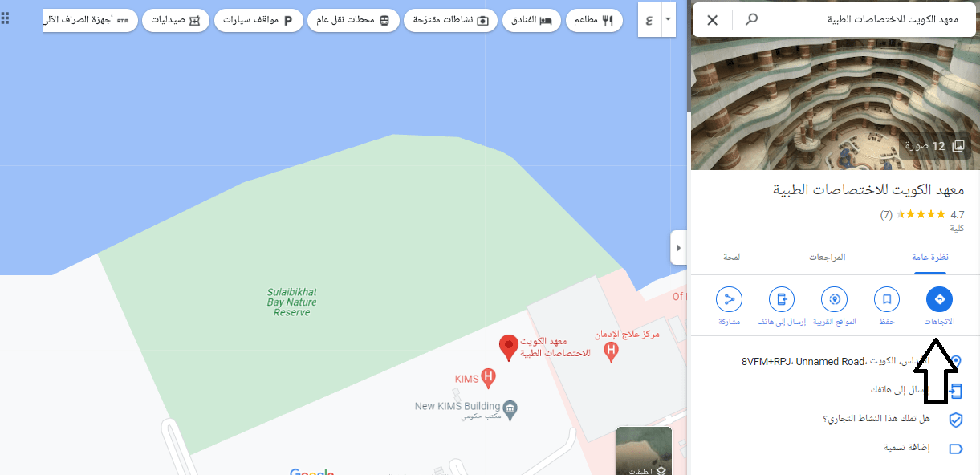Filter by Restaurants (مطاعم) chip
The image size is (980, 475).
[x=594, y=20]
